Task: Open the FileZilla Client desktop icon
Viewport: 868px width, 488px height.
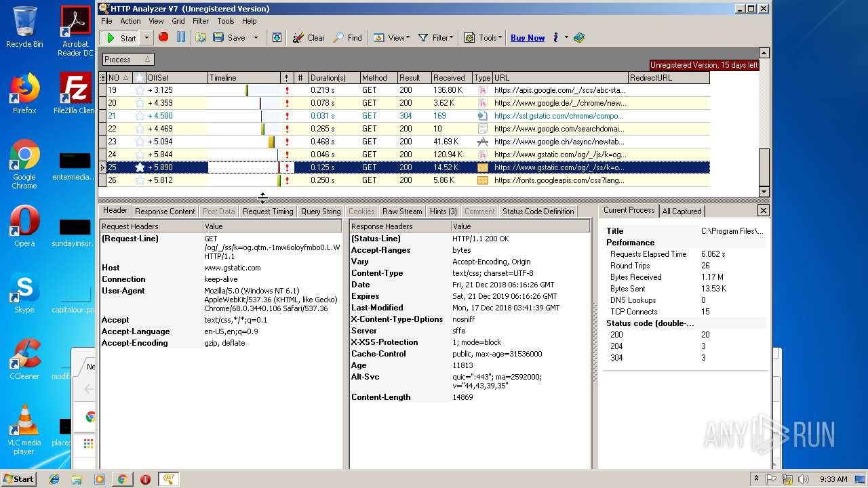Action: [75, 94]
